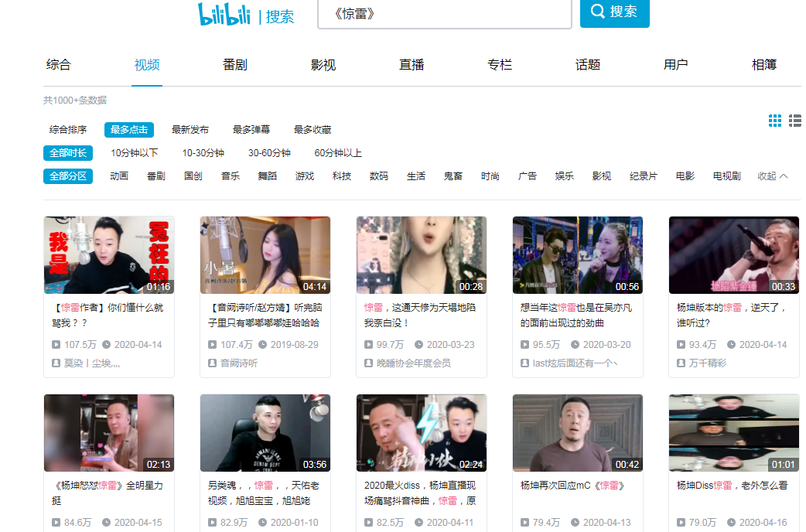Filter by 娱乐 category
The width and height of the screenshot is (806, 532).
click(x=565, y=176)
